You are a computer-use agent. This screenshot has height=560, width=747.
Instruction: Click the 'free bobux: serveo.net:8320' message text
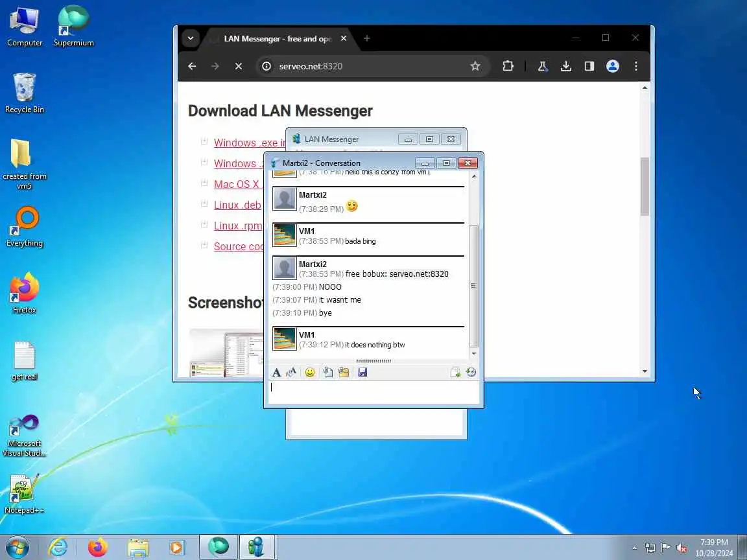[x=397, y=274]
